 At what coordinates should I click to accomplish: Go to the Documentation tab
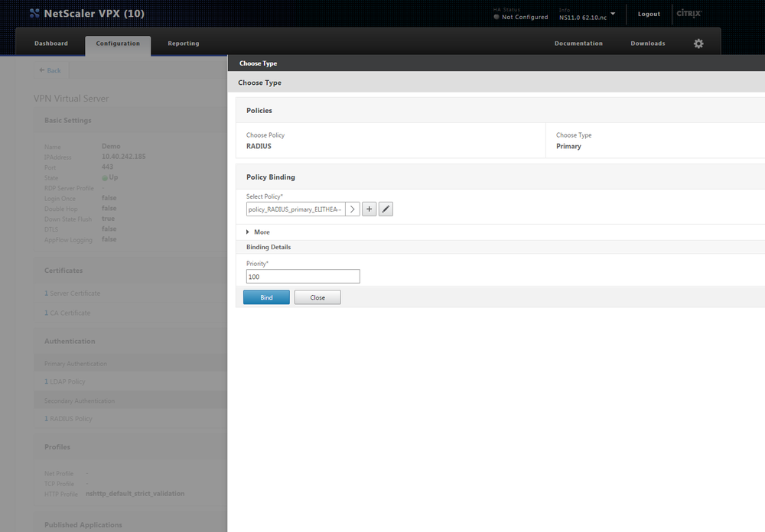point(578,44)
